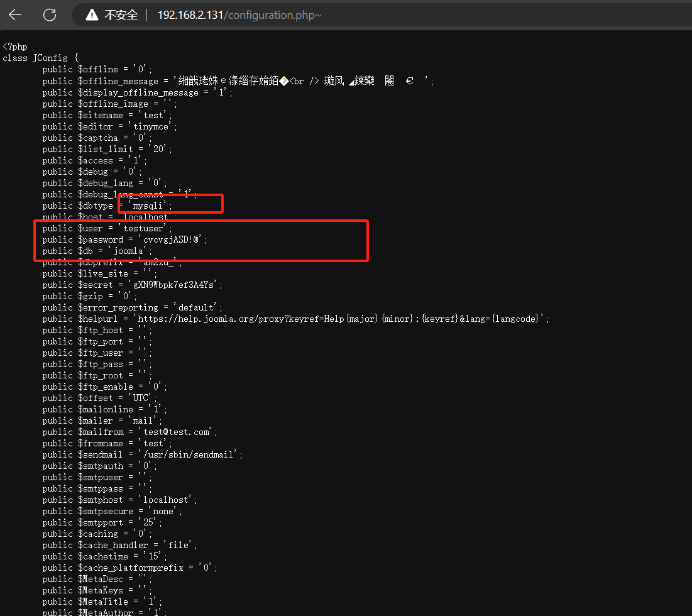The width and height of the screenshot is (692, 616).
Task: Click the '$access = '1'' line
Action: 94,160
